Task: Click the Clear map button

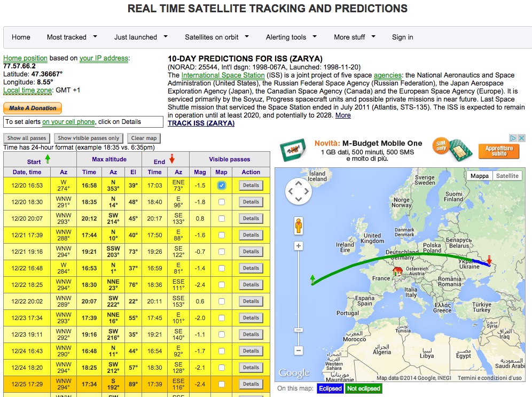Action: (x=144, y=138)
